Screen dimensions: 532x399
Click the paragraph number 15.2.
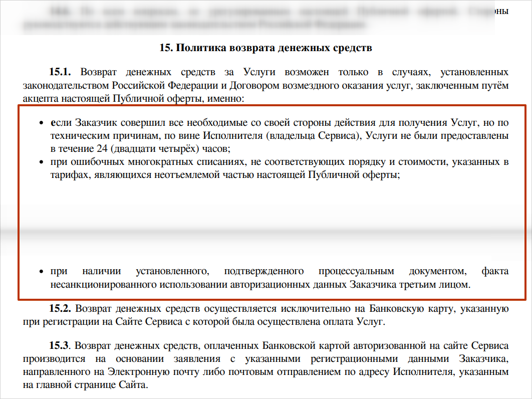click(x=60, y=309)
